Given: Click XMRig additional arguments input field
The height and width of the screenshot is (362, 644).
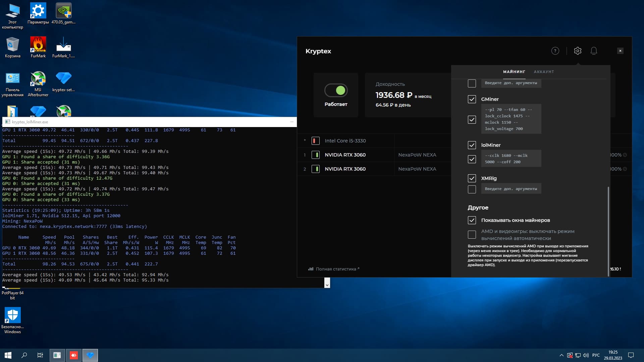Looking at the screenshot, I should pos(511,189).
